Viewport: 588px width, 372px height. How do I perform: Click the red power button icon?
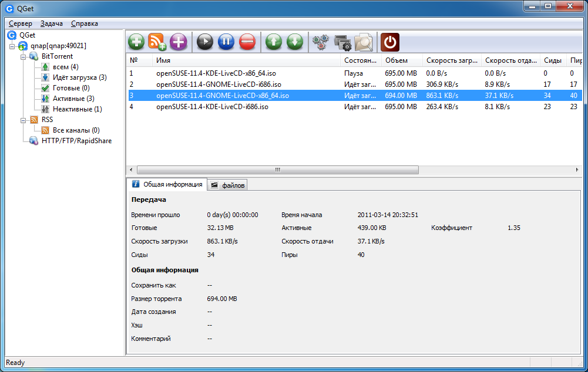[x=390, y=42]
